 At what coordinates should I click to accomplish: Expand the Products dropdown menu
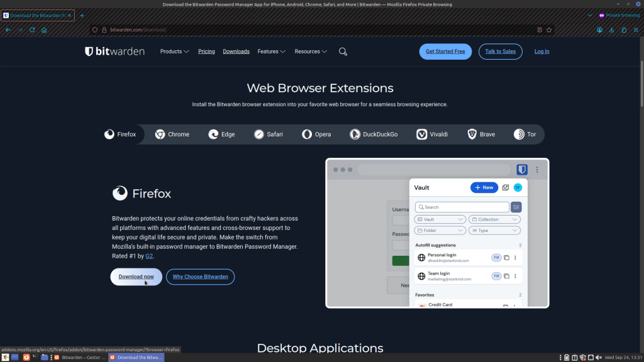[174, 52]
